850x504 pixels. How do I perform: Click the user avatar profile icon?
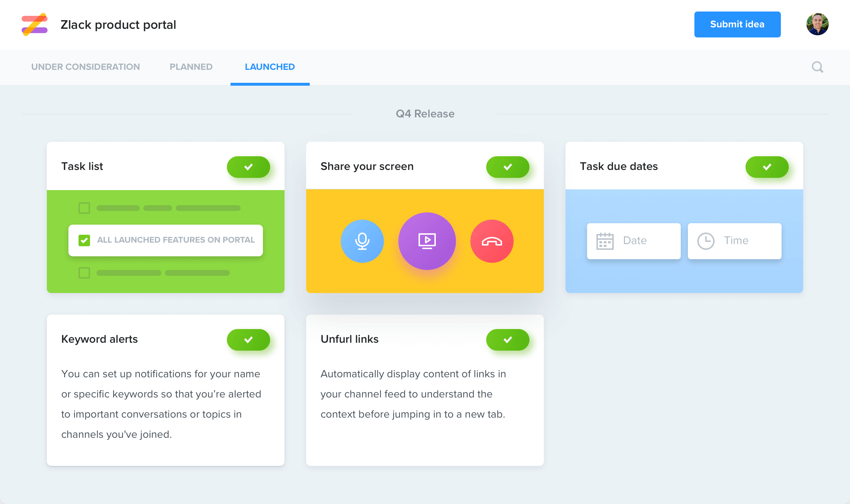pos(817,24)
